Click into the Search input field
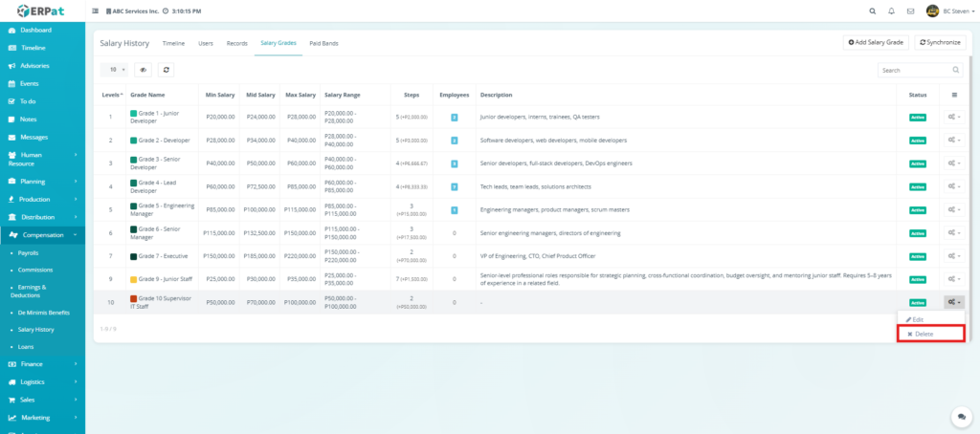Screen dimensions: 980x434 pyautogui.click(x=914, y=70)
